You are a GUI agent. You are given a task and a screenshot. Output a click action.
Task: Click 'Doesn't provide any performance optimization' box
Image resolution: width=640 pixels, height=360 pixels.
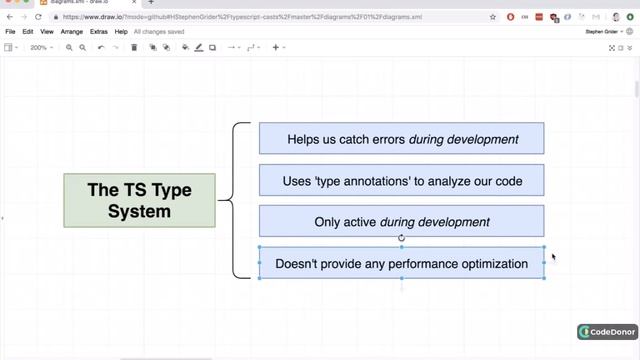[x=402, y=263]
